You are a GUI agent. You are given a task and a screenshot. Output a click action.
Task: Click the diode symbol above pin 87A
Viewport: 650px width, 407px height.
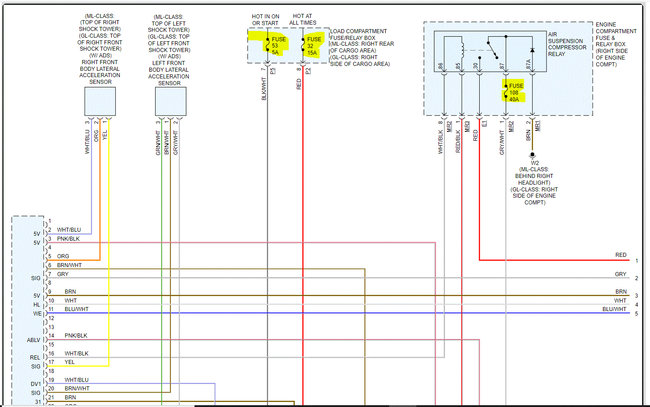click(x=532, y=50)
